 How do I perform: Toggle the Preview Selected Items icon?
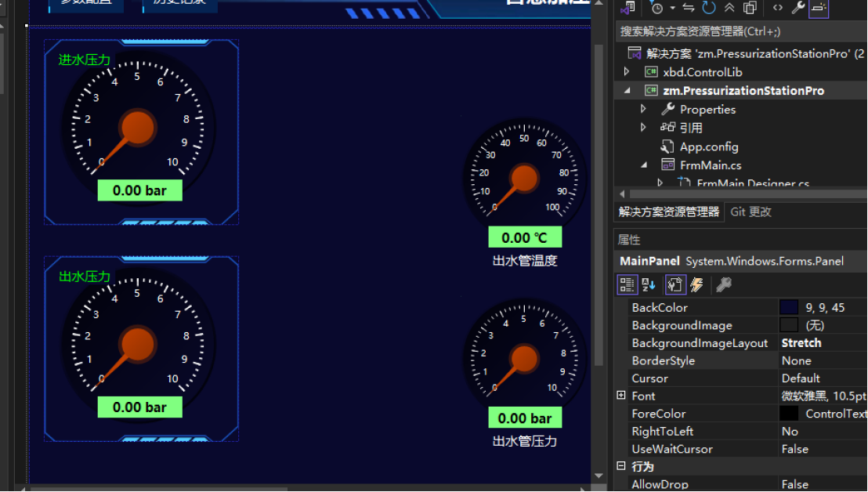coord(818,8)
